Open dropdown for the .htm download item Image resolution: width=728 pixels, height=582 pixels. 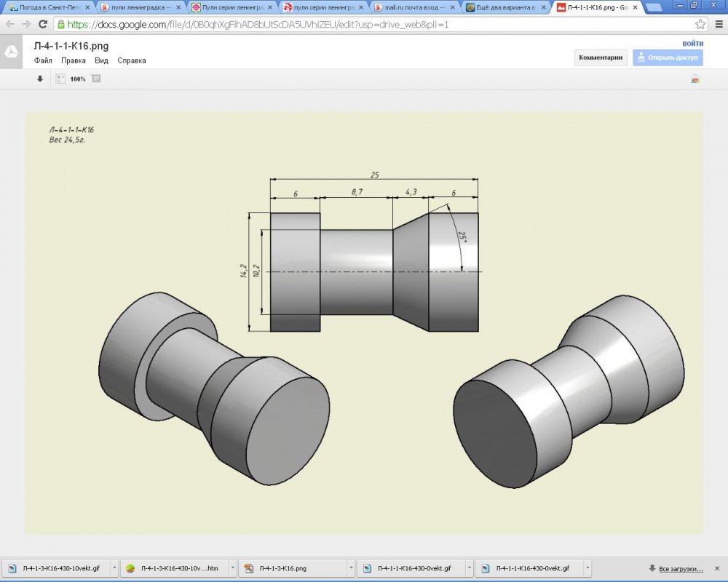click(x=233, y=568)
